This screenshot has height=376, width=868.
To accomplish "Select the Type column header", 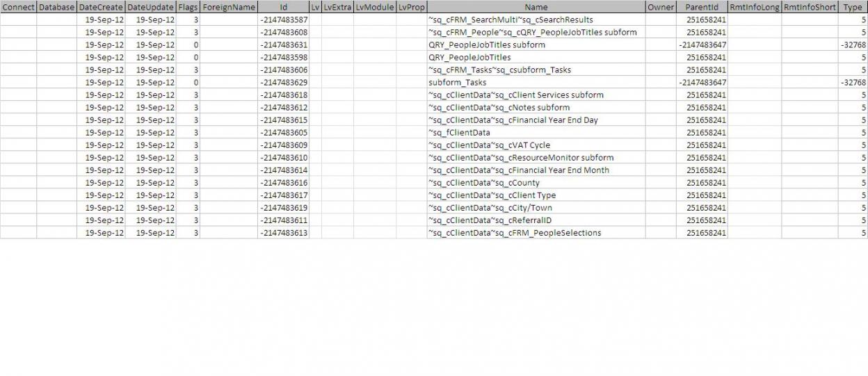I will (x=852, y=7).
